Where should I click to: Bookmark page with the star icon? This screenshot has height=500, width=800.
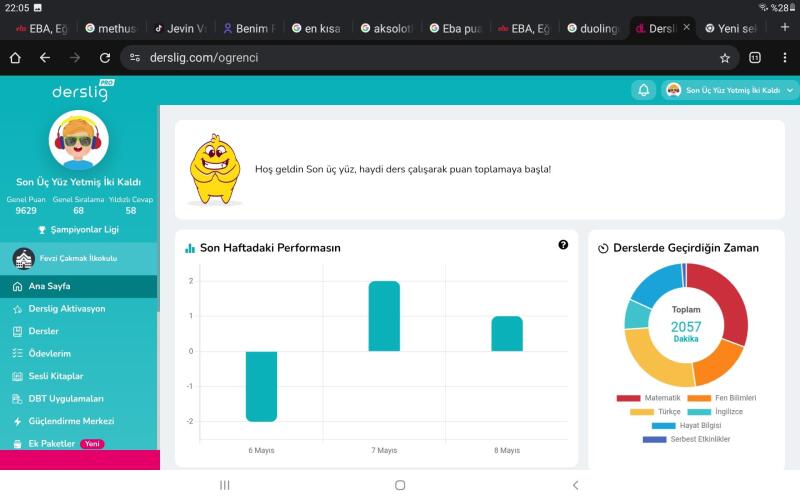[x=725, y=58]
